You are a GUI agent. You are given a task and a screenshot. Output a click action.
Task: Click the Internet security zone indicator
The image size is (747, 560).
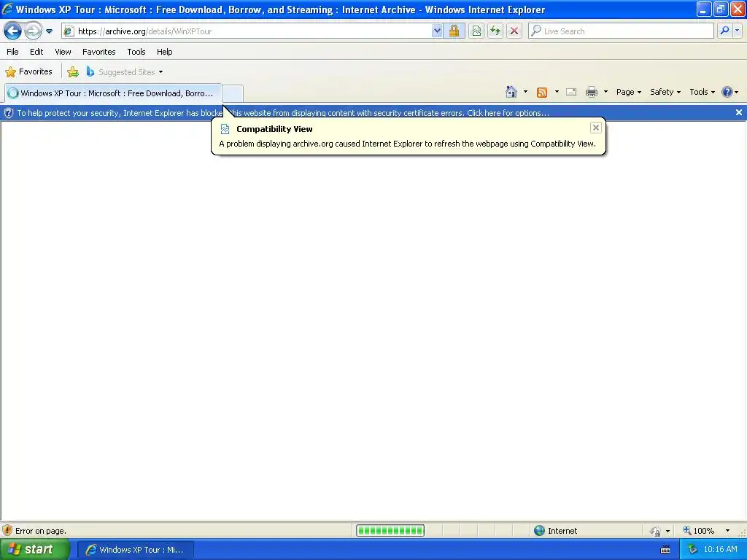tap(555, 531)
